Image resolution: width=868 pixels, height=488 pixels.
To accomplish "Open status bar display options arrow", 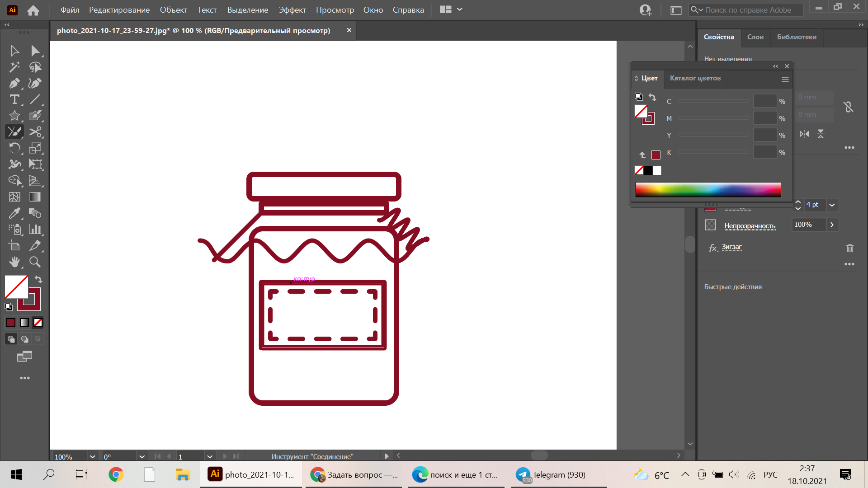I will 387,456.
